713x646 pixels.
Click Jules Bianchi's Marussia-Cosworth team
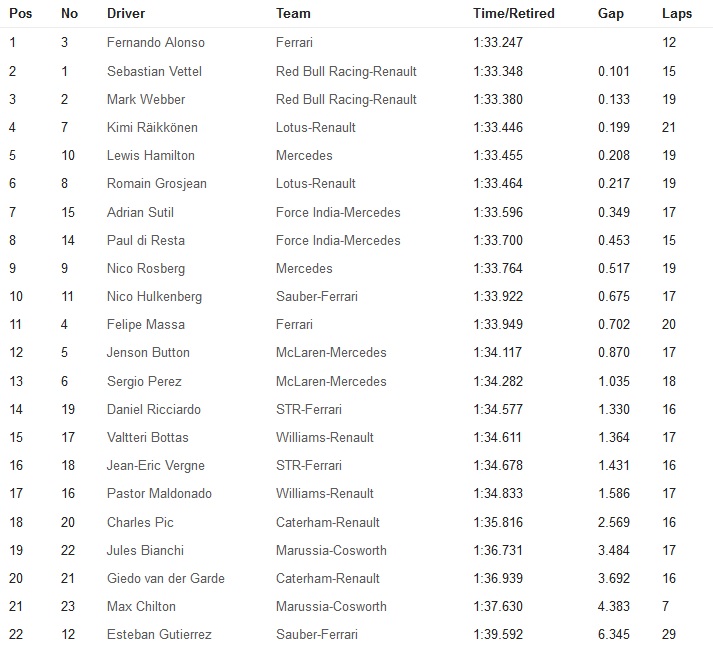(331, 551)
